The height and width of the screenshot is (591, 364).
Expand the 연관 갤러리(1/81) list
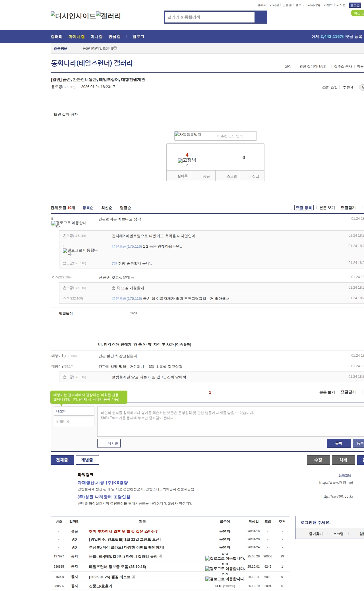coord(313,66)
